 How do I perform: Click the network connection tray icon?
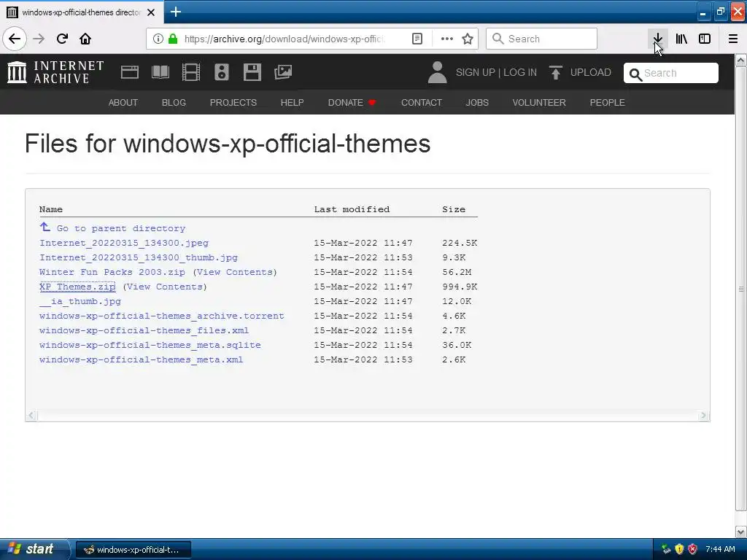pyautogui.click(x=666, y=549)
